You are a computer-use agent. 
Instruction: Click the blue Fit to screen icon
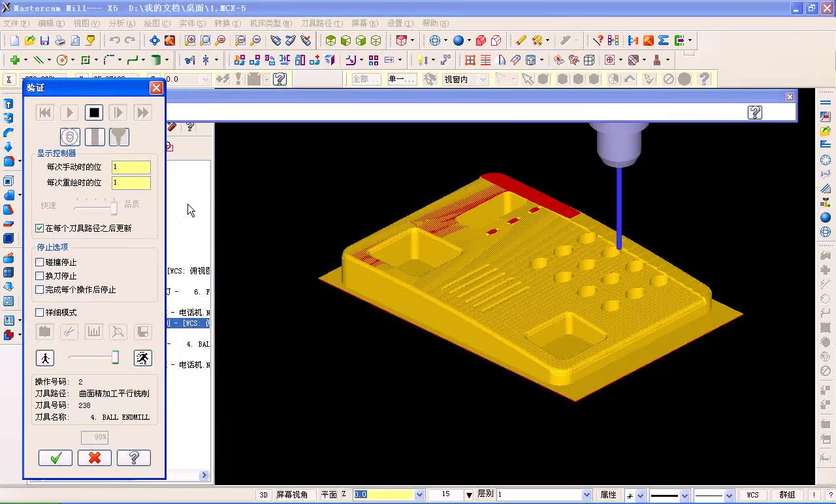coord(154,40)
